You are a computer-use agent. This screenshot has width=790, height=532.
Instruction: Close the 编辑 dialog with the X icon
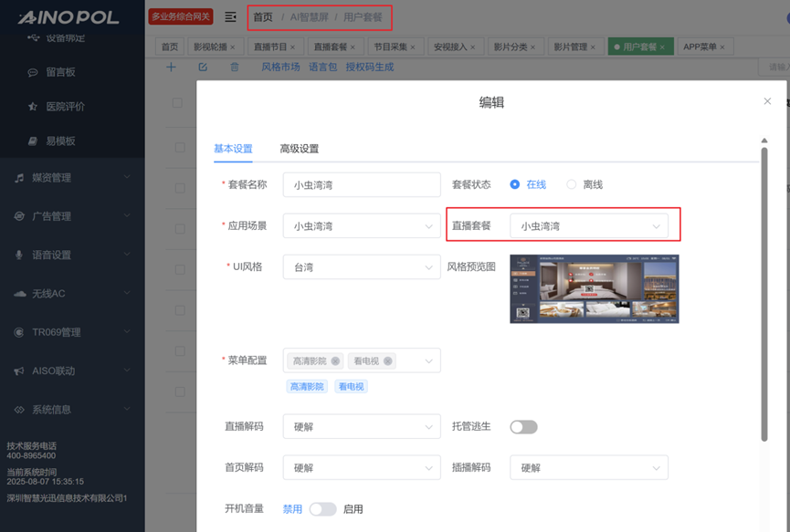(x=767, y=101)
